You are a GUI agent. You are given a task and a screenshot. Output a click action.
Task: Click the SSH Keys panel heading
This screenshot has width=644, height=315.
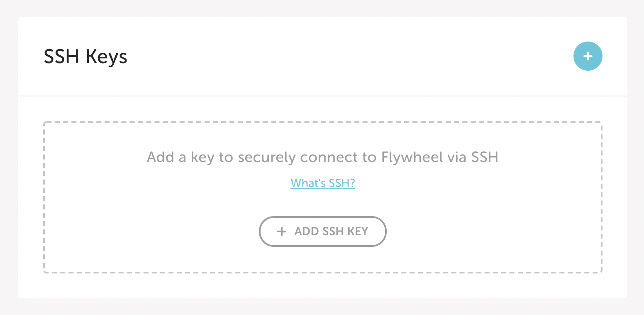click(85, 57)
